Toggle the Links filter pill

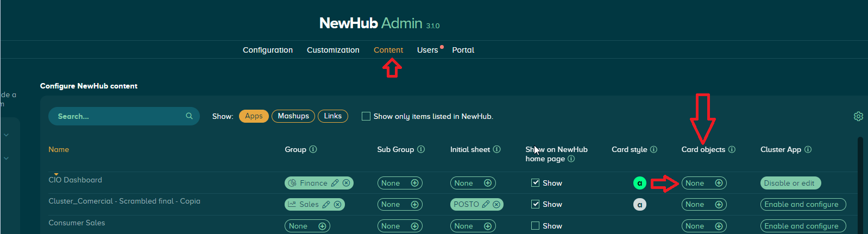point(333,116)
